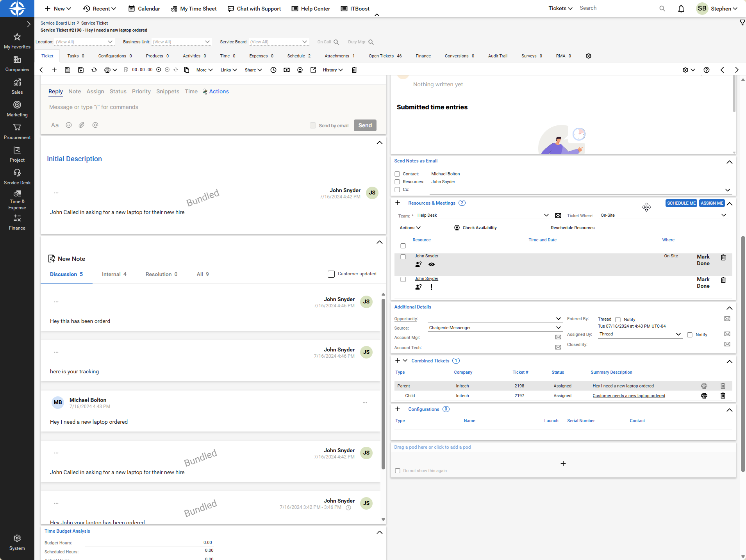Switch to the Audit Trail tab
The image size is (746, 560).
coord(498,56)
